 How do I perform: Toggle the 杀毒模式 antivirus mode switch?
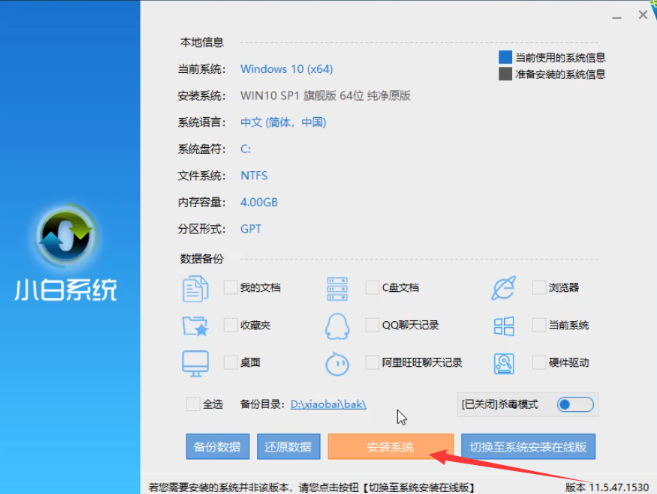click(574, 404)
